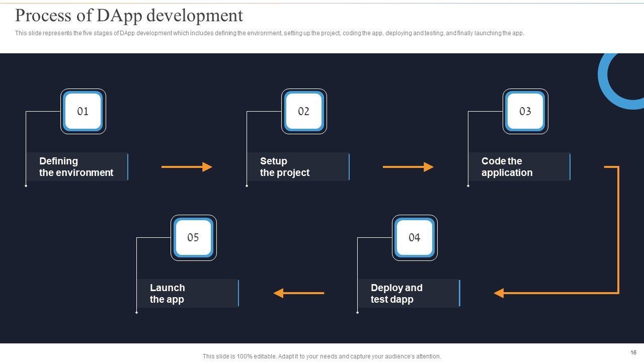Select the 03 step number badge
The width and height of the screenshot is (644, 362).
tap(525, 112)
